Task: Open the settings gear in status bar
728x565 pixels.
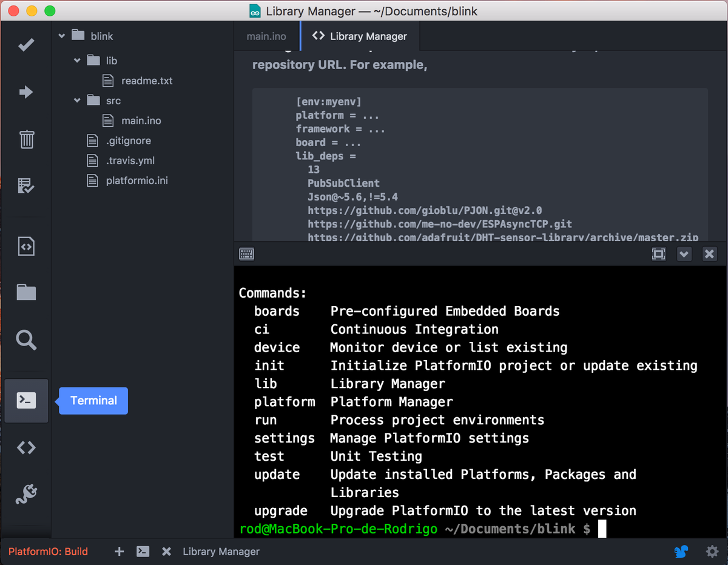Action: [x=712, y=552]
